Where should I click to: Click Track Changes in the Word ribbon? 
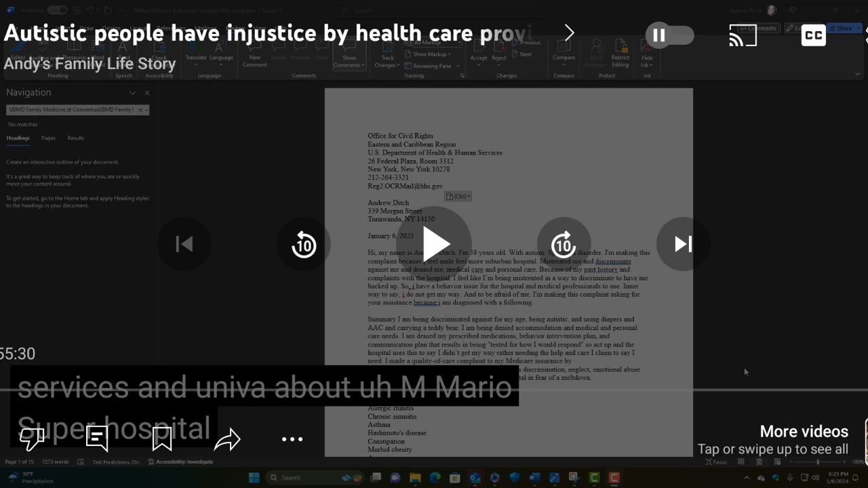point(387,54)
